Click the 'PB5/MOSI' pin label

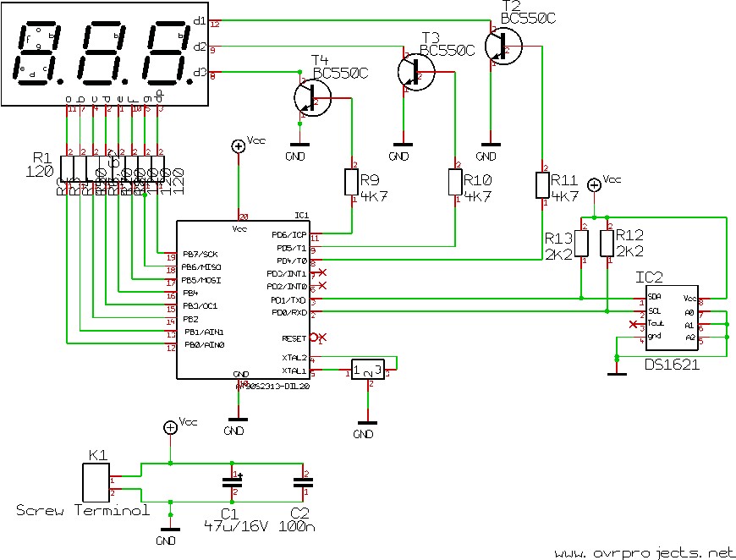pyautogui.click(x=202, y=280)
